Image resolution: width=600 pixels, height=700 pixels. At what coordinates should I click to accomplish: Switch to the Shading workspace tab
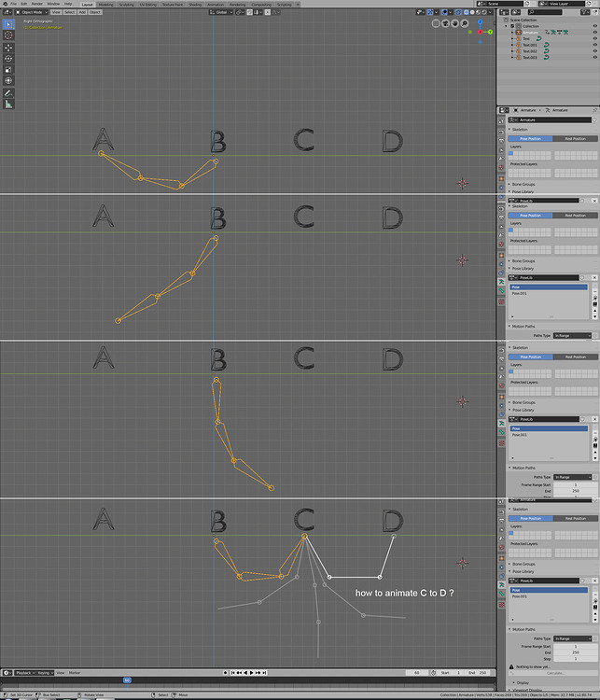coord(195,5)
